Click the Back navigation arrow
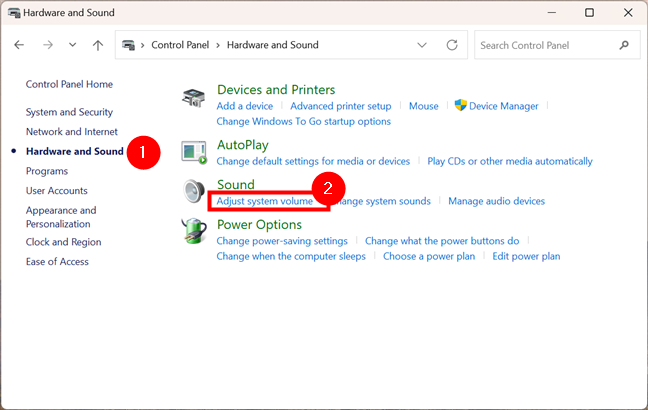 pos(19,45)
